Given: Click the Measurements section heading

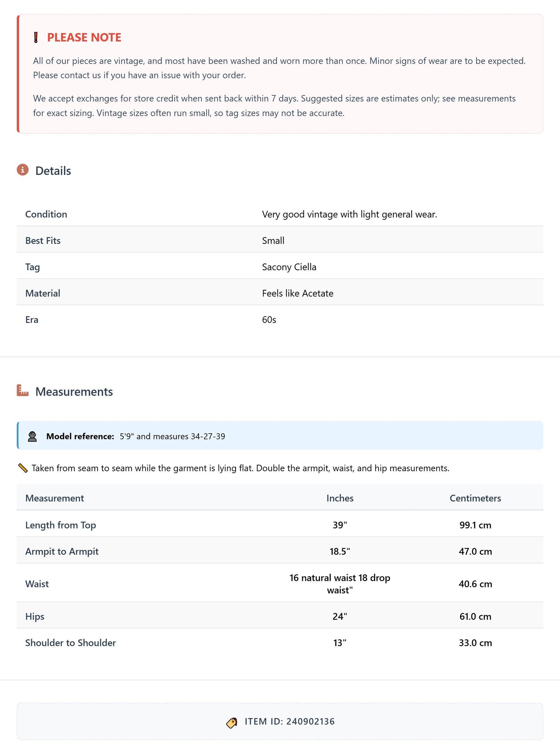Looking at the screenshot, I should click(x=74, y=392).
